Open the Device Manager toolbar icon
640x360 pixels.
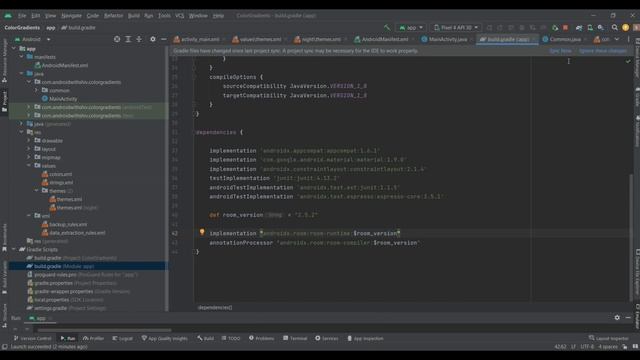(590, 28)
